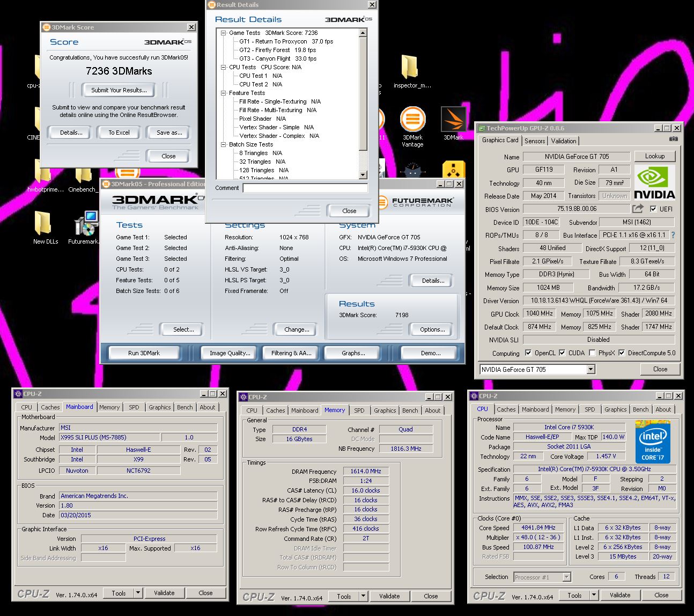Open the GPU selection dropdown in GPU-Z
The image size is (694, 616).
590,369
